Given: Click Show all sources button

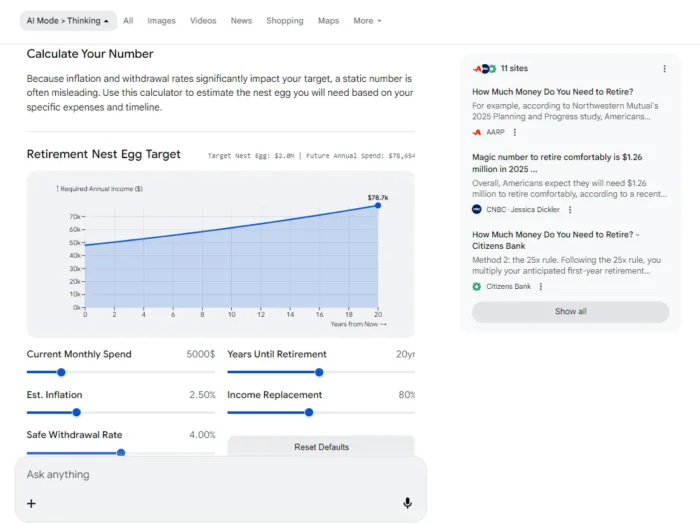Looking at the screenshot, I should [570, 312].
